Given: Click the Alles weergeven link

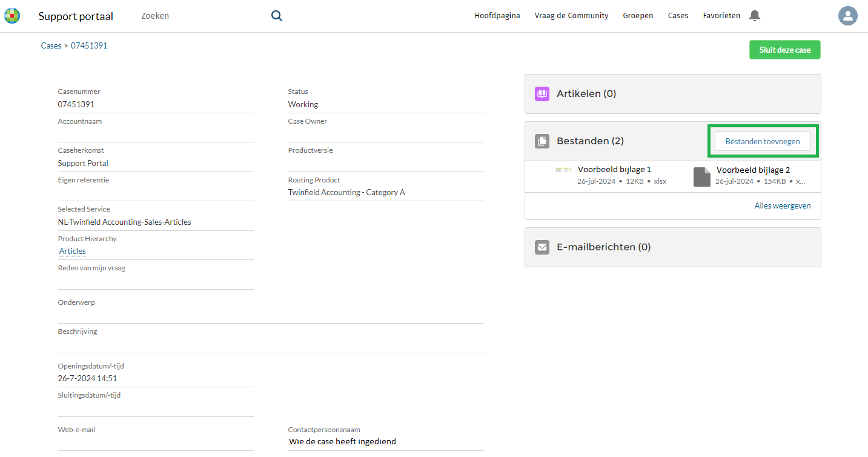Looking at the screenshot, I should [782, 205].
